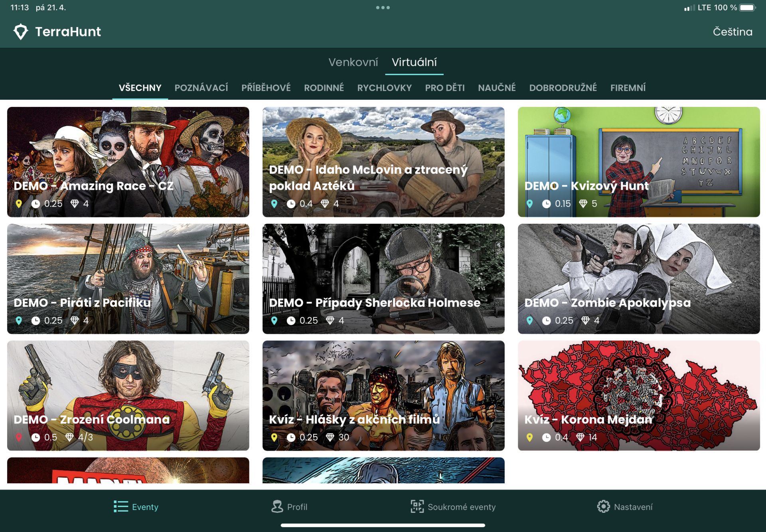The width and height of the screenshot is (766, 532).
Task: Tap diamond icon on Idaho McLovin card
Action: (325, 204)
